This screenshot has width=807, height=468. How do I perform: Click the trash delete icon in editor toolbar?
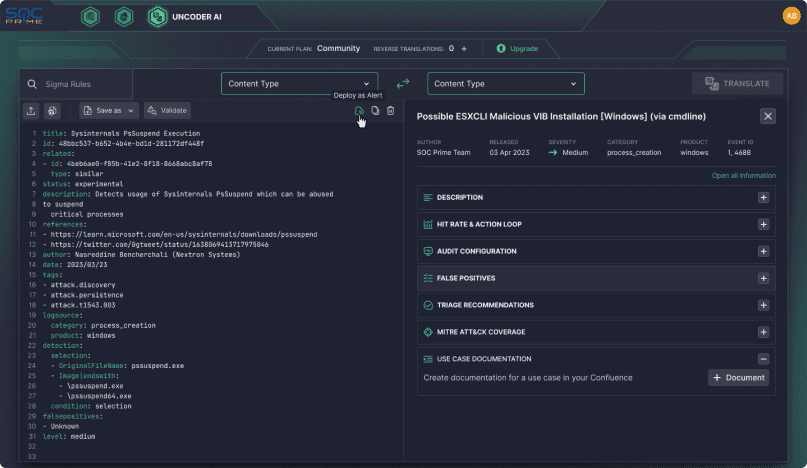pyautogui.click(x=391, y=111)
